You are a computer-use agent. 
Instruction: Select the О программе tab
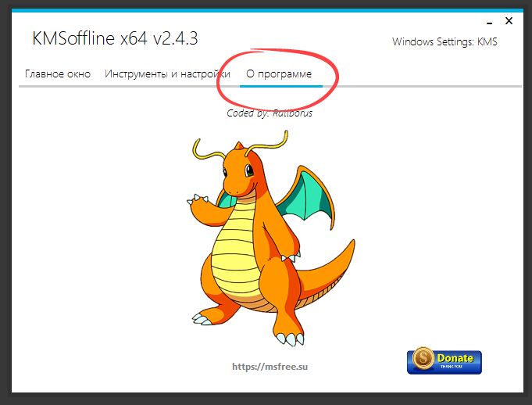pos(279,74)
